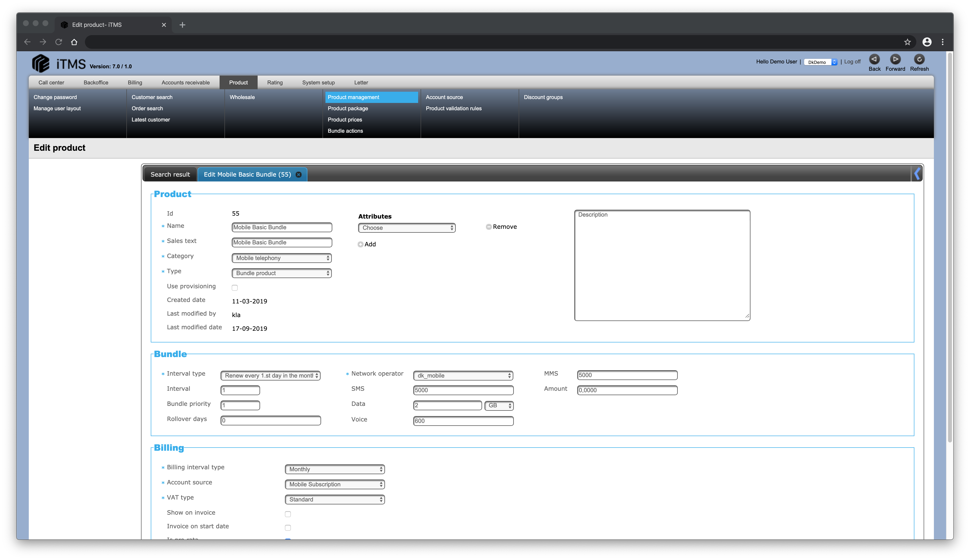
Task: Open the Call center menu
Action: 51,83
